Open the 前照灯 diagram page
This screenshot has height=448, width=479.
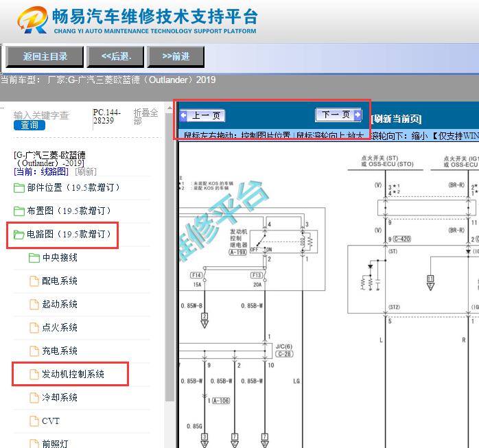pyautogui.click(x=56, y=444)
